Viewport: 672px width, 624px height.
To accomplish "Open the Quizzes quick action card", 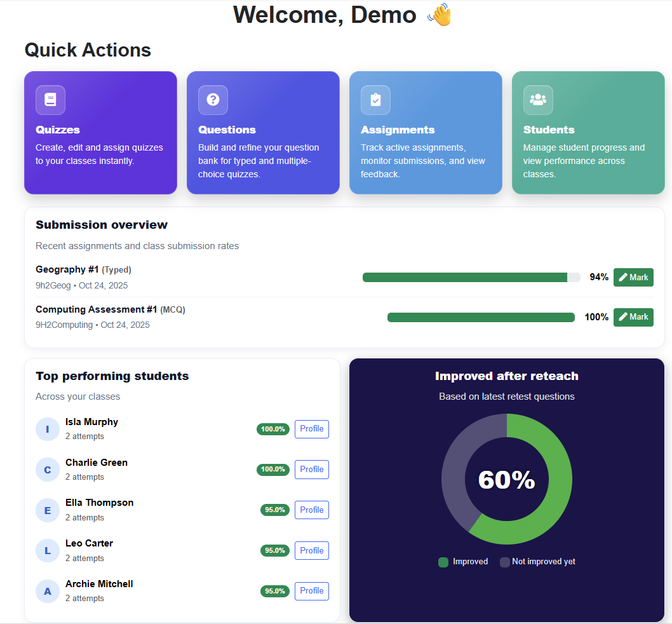I will tap(100, 132).
